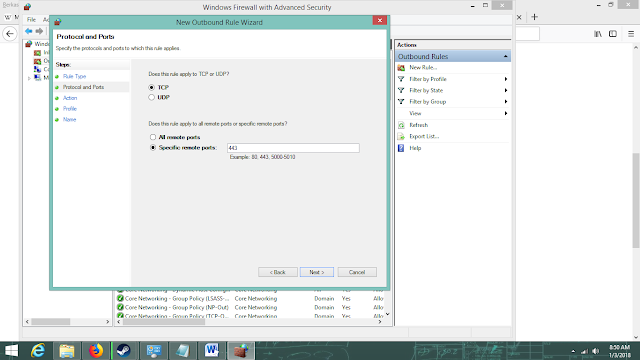The image size is (640, 360).
Task: Open File Explorer from taskbar
Action: coord(67,351)
